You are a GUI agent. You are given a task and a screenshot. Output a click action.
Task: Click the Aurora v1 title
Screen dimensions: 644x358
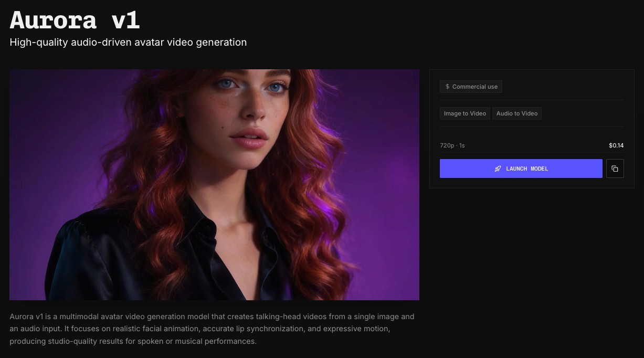tap(75, 20)
